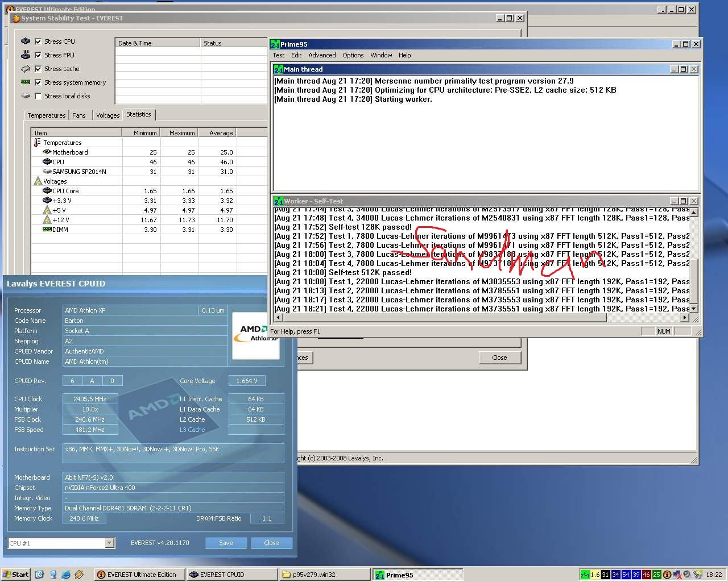This screenshot has height=582, width=728.
Task: Select the DIMM voltage row
Action: 149,230
